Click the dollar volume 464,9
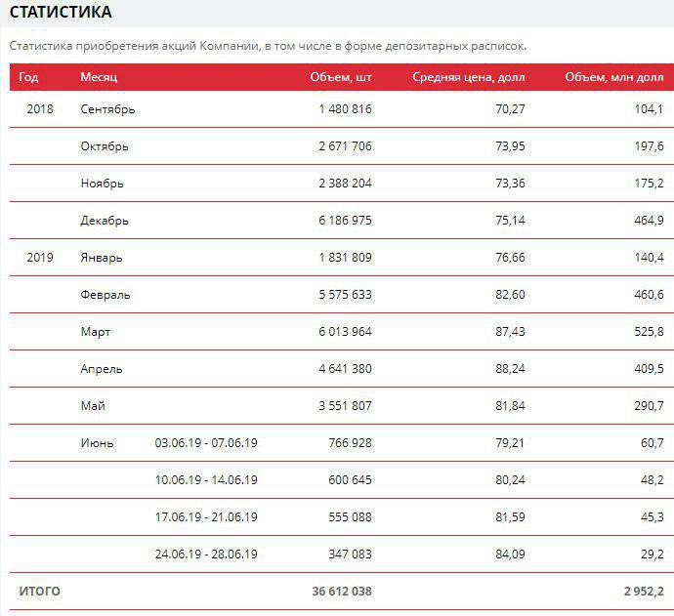 coord(649,221)
